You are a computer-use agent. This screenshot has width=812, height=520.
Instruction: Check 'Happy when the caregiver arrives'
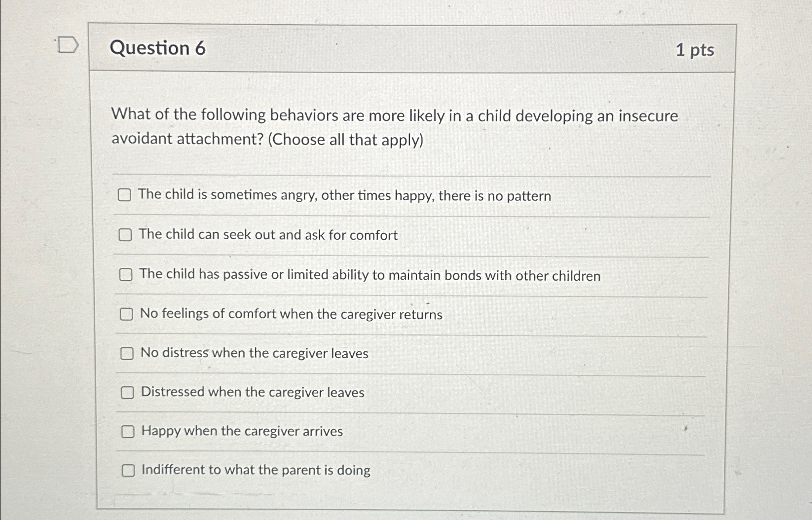[128, 431]
